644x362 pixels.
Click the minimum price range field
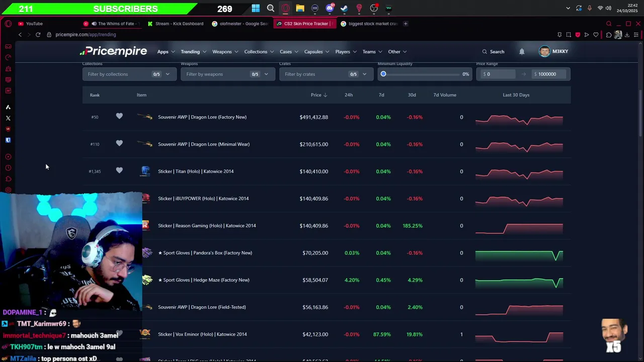(x=498, y=74)
